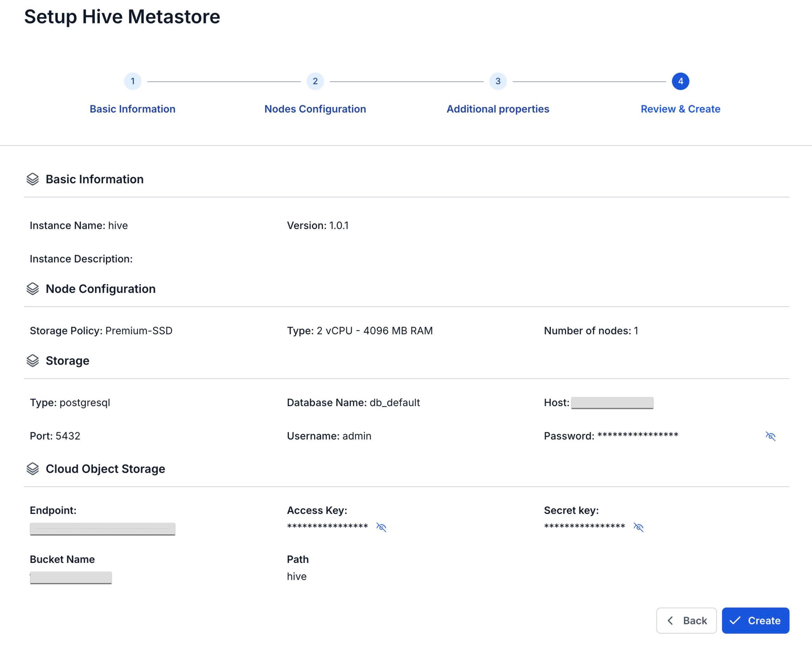The width and height of the screenshot is (812, 650).
Task: Show the hidden Access Key
Action: tap(381, 527)
